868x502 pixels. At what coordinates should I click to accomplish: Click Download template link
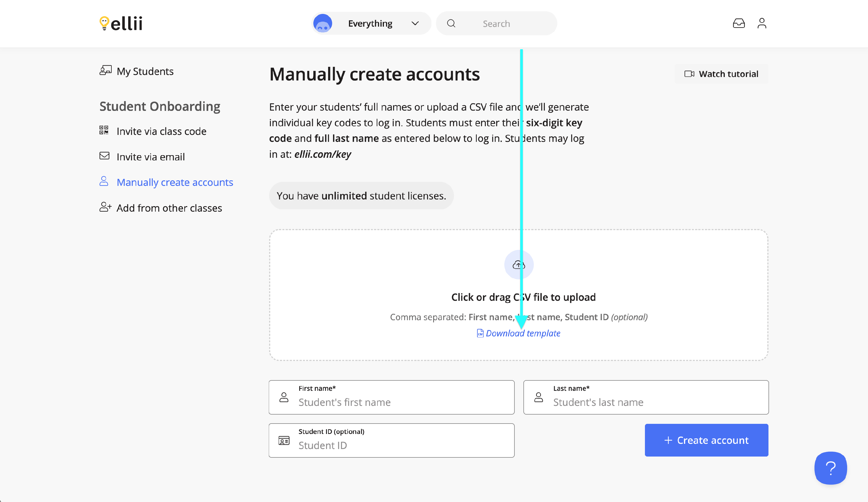pos(523,333)
